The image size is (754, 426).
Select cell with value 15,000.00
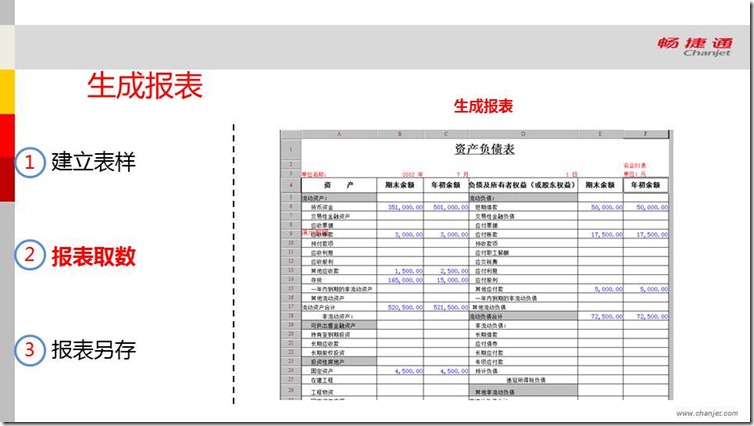click(446, 280)
